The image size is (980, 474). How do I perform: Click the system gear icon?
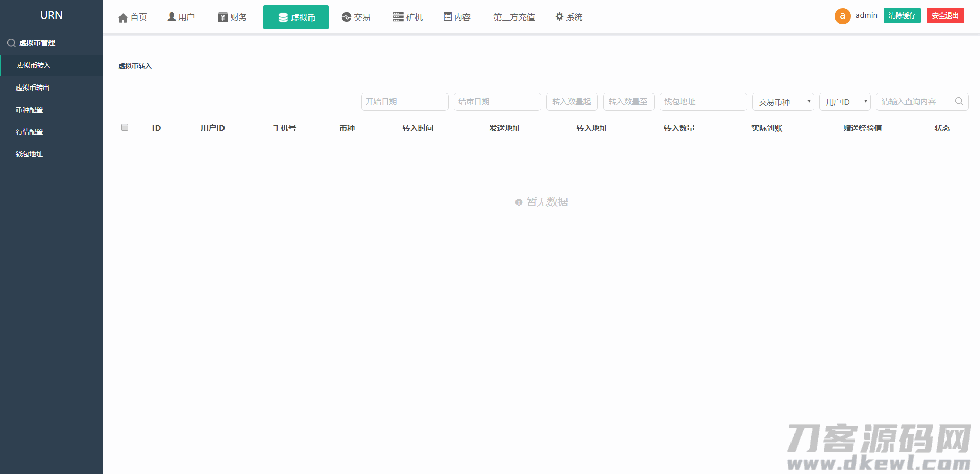tap(559, 17)
